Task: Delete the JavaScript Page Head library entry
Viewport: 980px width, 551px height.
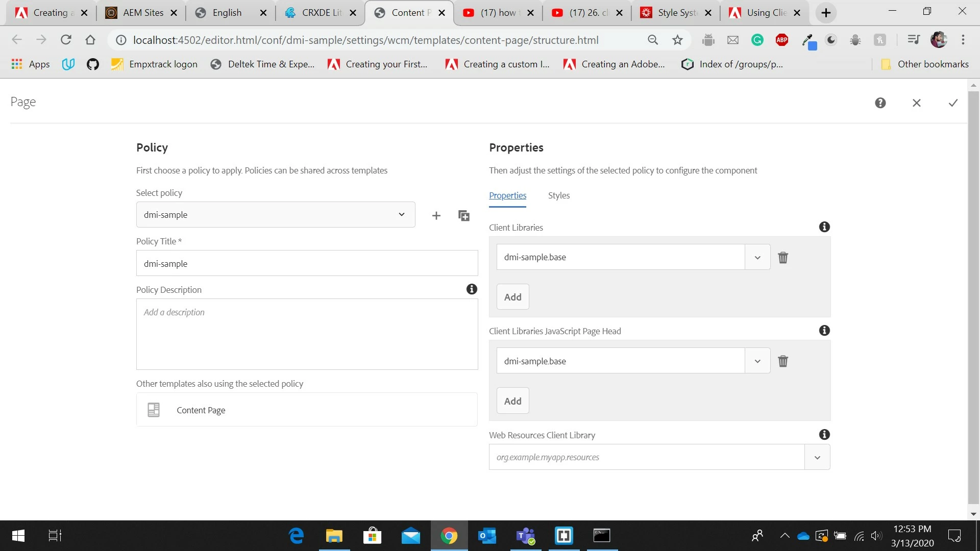Action: click(x=782, y=361)
